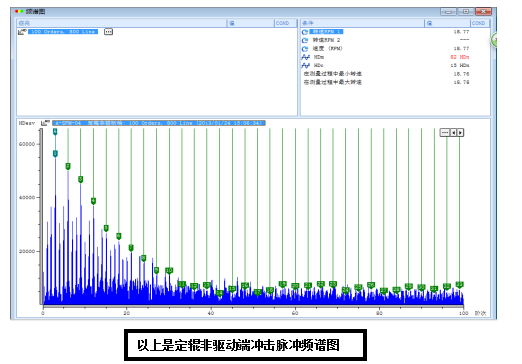
Task: Select the RPM 2 row in conditions list
Action: click(395, 40)
